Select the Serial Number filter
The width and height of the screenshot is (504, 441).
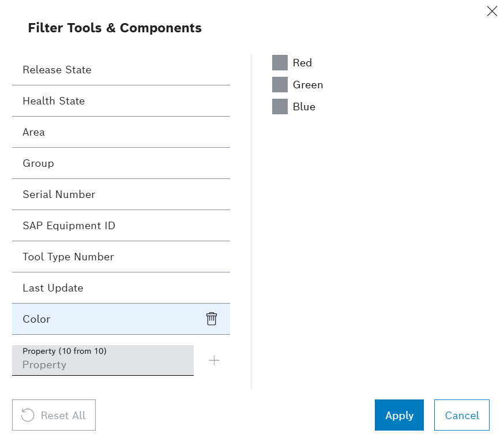tap(121, 195)
